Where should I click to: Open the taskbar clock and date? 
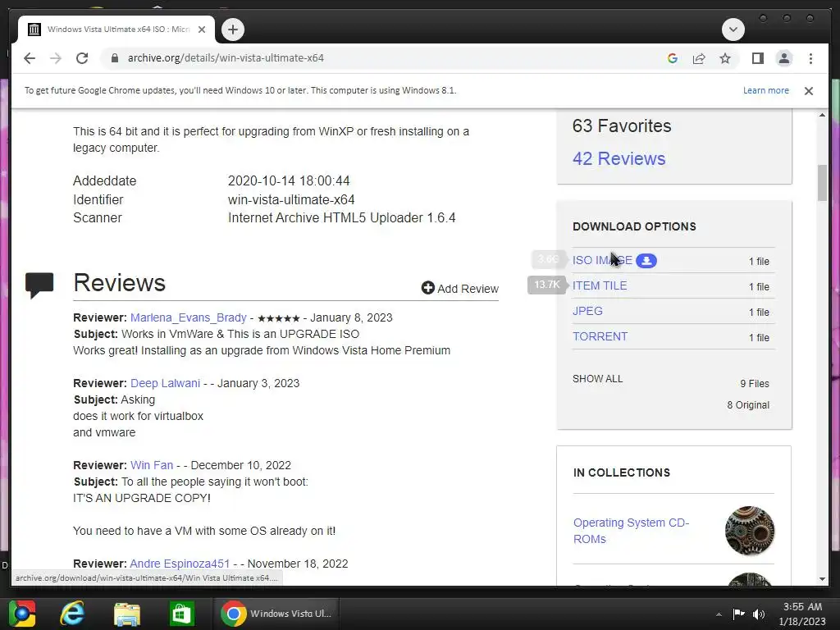[x=802, y=614]
